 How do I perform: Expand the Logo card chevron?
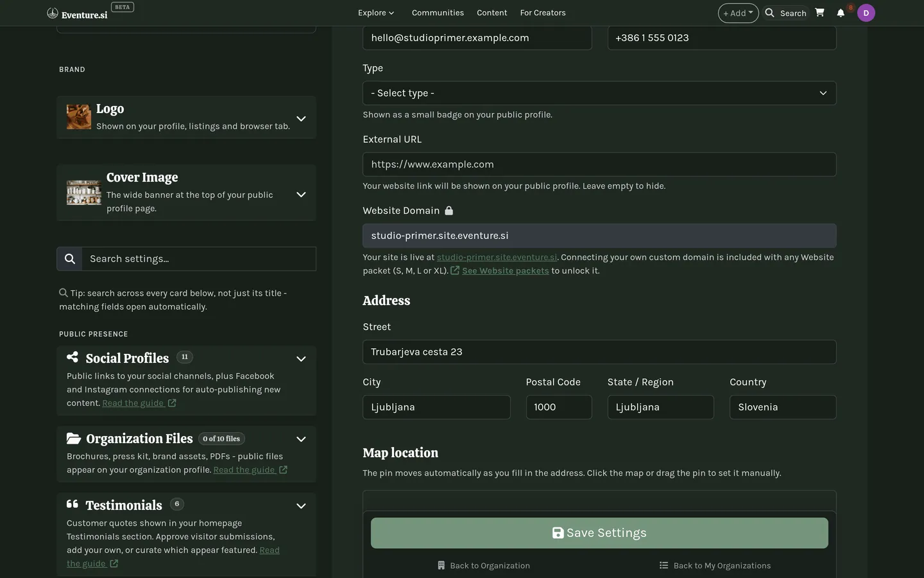click(x=301, y=118)
